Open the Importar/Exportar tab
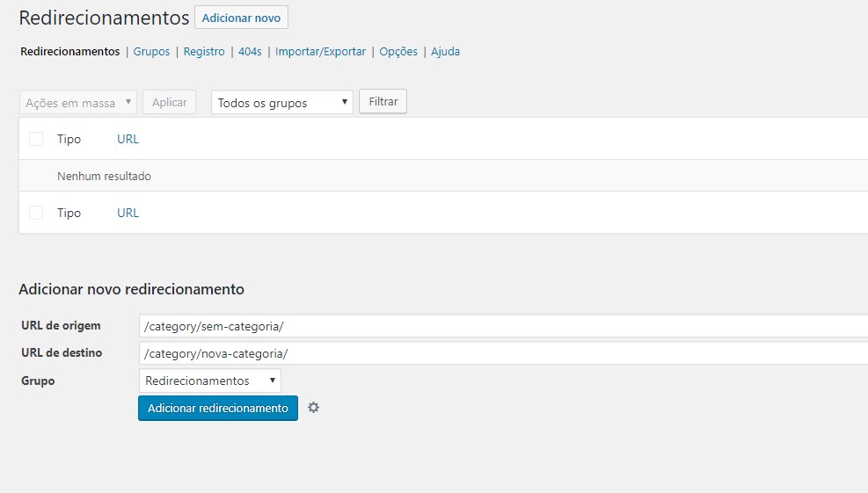Viewport: 868px width, 493px height. pyautogui.click(x=320, y=52)
